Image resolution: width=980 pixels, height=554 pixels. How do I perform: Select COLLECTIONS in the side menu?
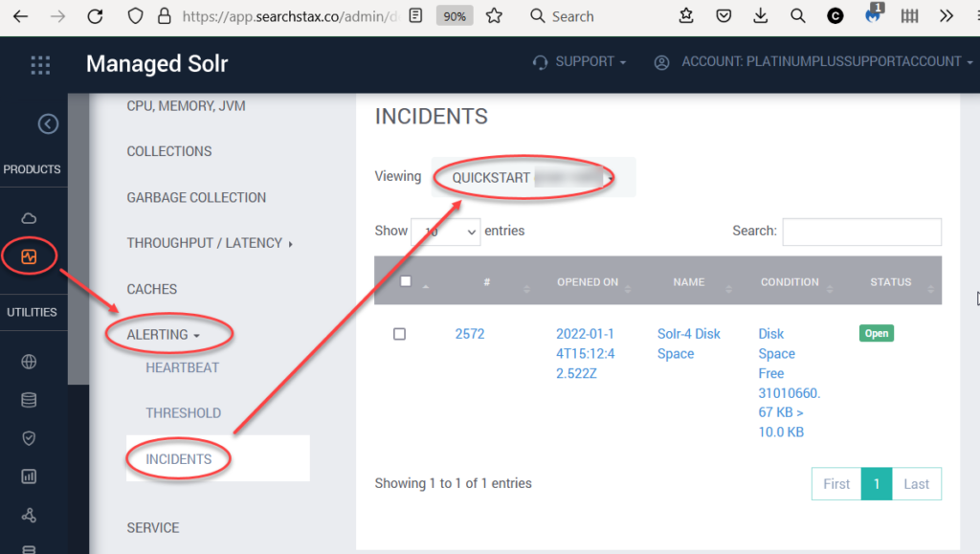click(x=169, y=152)
